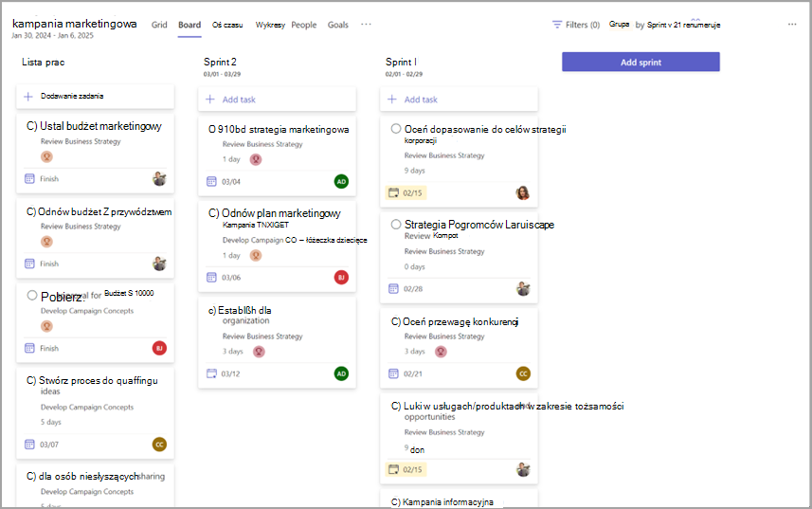The height and width of the screenshot is (509, 812).
Task: Click milestone badge on 'strategia marketingowa' card
Action: pyautogui.click(x=256, y=159)
